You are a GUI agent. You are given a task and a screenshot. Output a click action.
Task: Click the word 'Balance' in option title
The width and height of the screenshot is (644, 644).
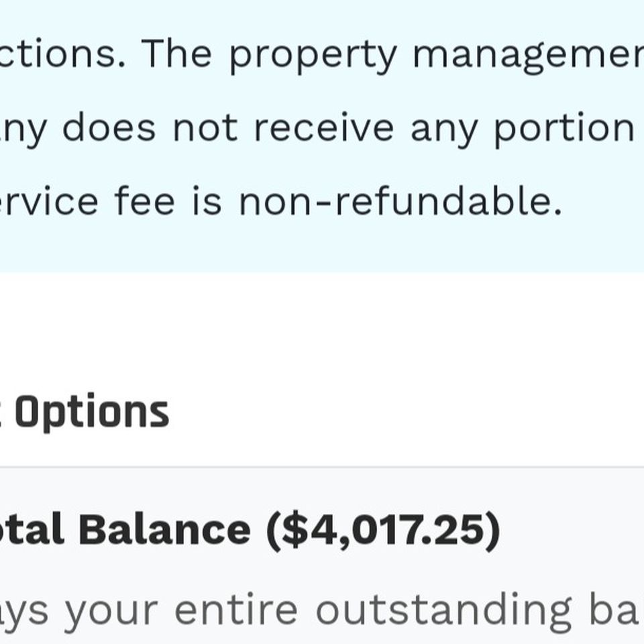click(165, 529)
